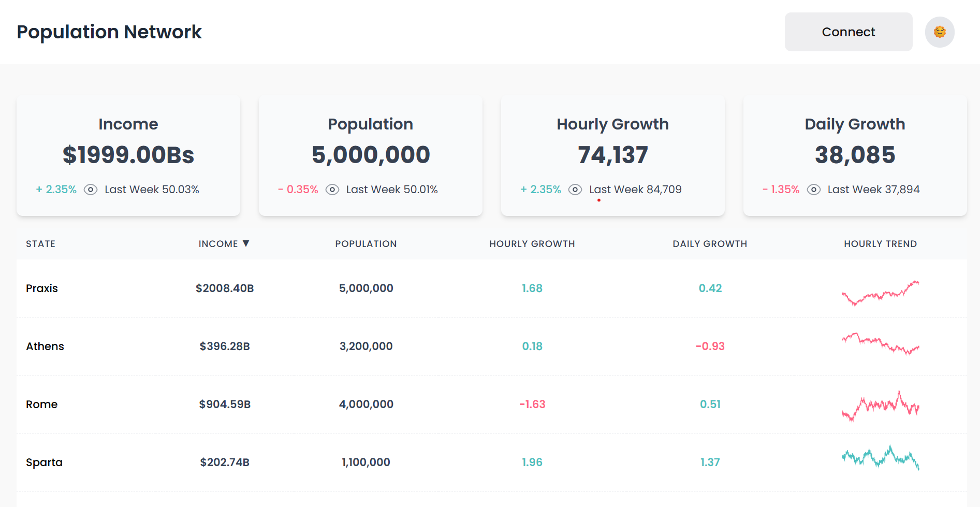Open the user avatar icon
The image size is (980, 507).
940,32
